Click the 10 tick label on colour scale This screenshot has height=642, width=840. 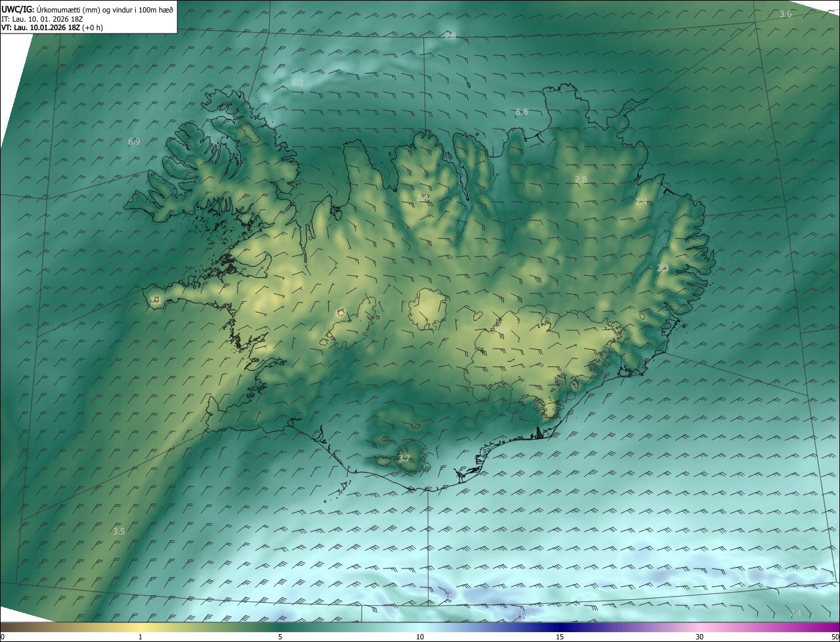[x=420, y=637]
